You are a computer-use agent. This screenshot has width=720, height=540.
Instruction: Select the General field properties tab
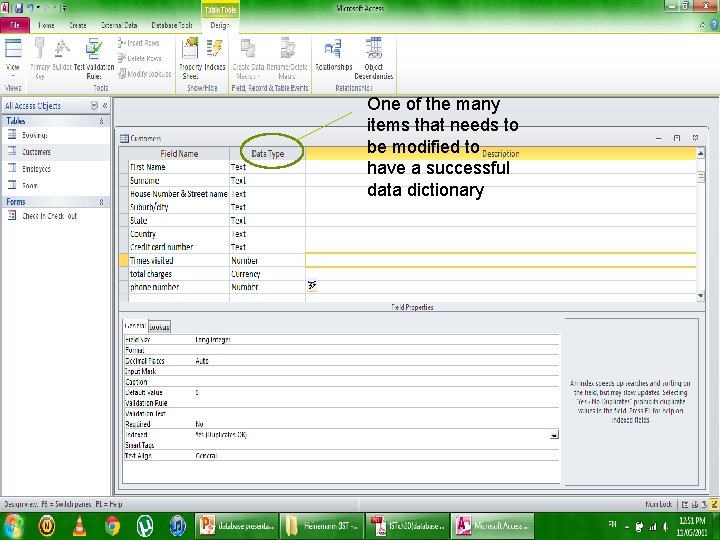point(135,326)
